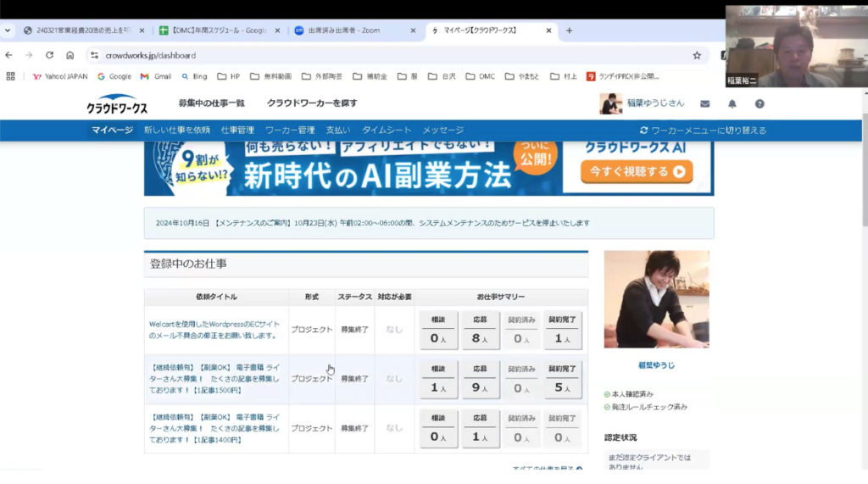The image size is (868, 484).
Task: Click the 今すぐ視聴する banner button
Action: (637, 171)
